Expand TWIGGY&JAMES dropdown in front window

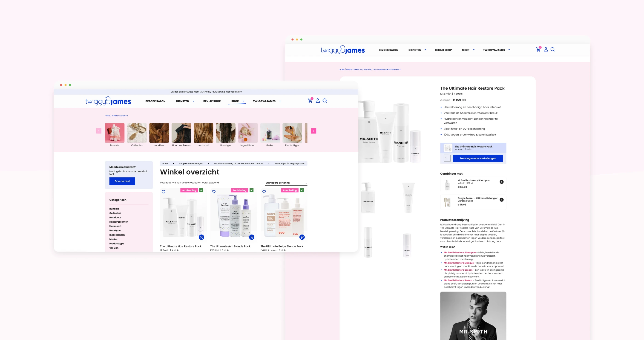pos(267,101)
